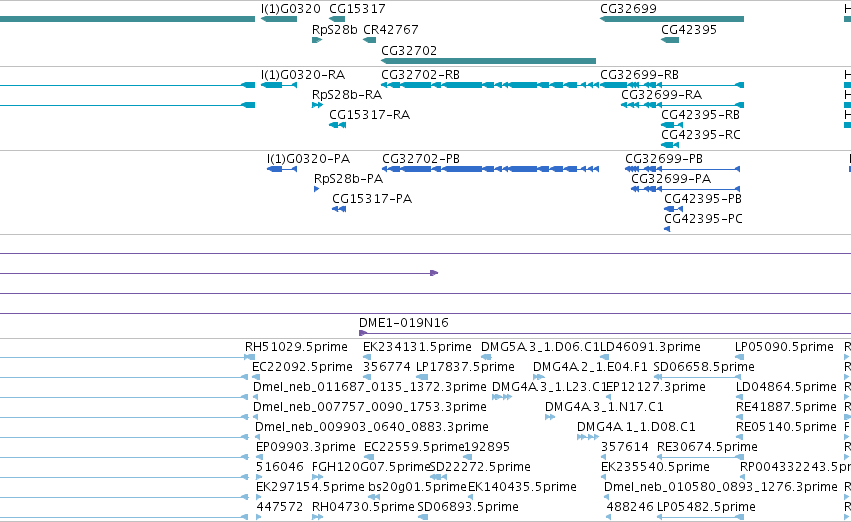Viewport: 851px width, 522px height.
Task: Select the l(1)G0320-RA transcript
Action: 279,85
